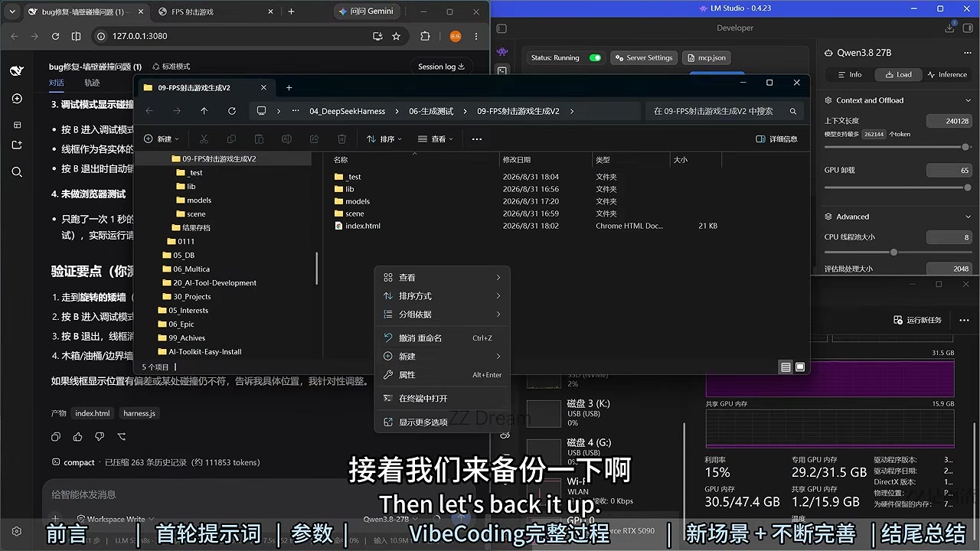
Task: Open the 排序 dropdown in Explorer
Action: (384, 139)
